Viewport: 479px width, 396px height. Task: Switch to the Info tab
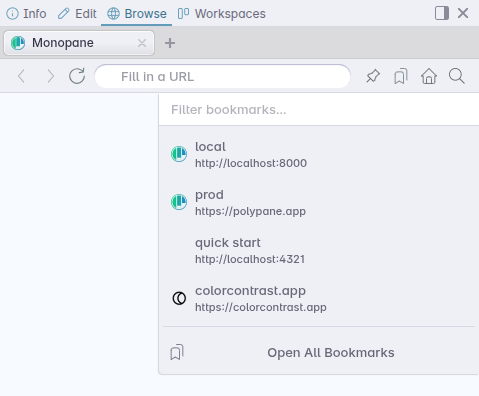click(26, 14)
